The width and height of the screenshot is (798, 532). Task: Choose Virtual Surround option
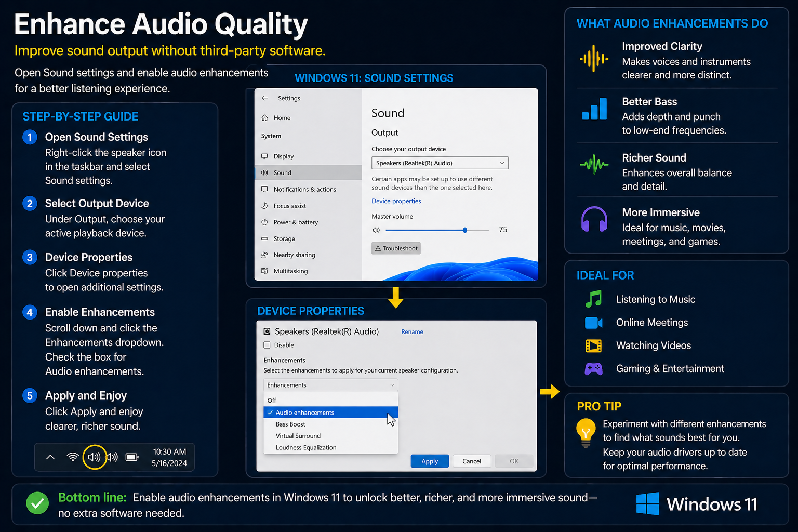pos(330,436)
